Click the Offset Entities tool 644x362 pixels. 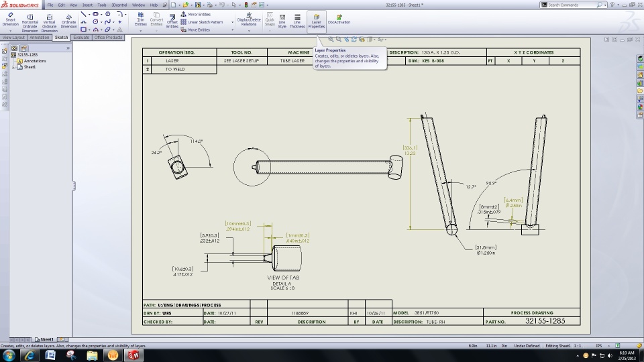172,21
